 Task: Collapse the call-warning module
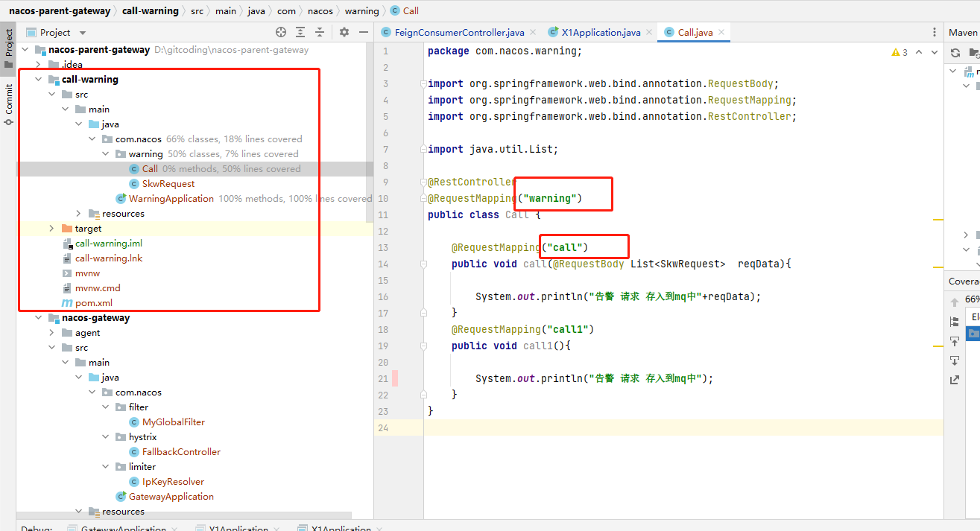pyautogui.click(x=38, y=80)
